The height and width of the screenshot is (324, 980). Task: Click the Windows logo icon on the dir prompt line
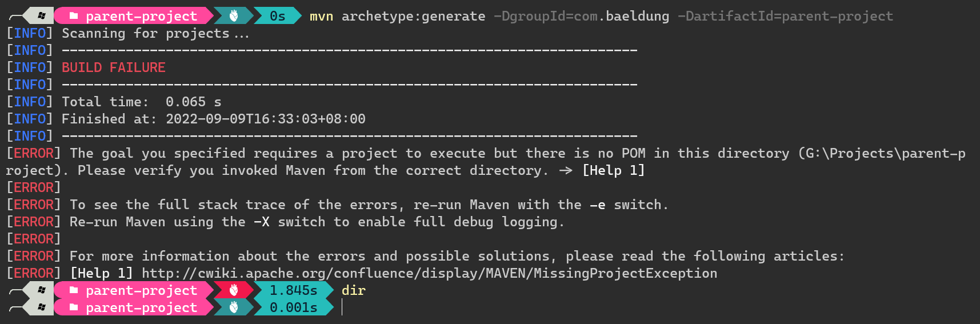[42, 290]
